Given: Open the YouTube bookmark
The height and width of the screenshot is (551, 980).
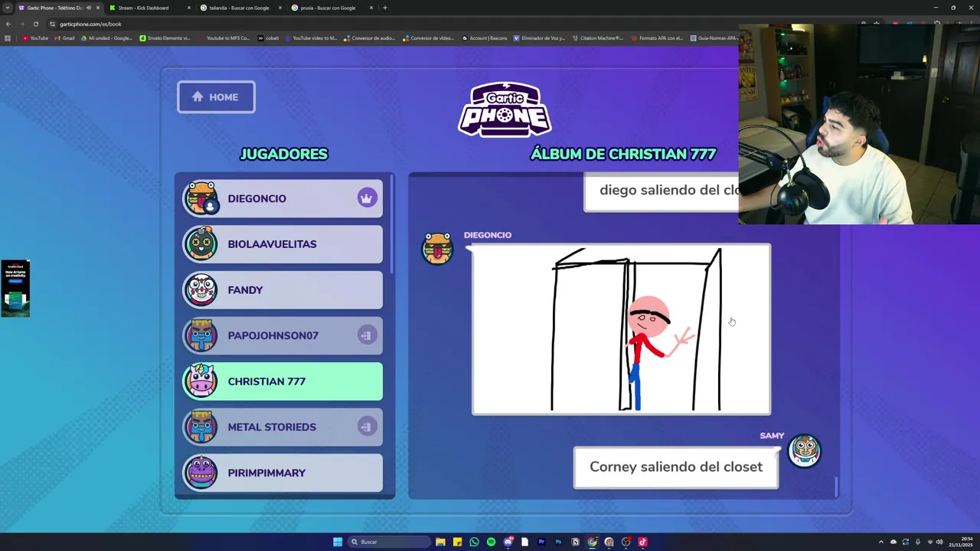Looking at the screenshot, I should (35, 37).
